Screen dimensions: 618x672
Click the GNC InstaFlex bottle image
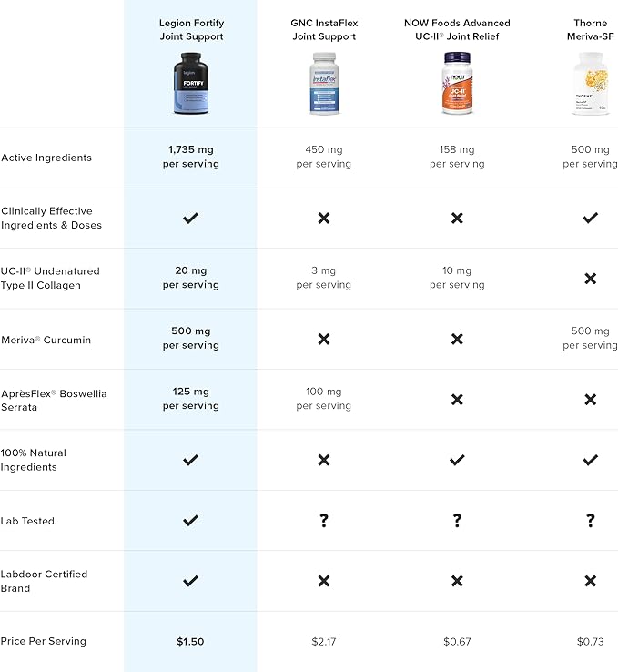pyautogui.click(x=324, y=84)
